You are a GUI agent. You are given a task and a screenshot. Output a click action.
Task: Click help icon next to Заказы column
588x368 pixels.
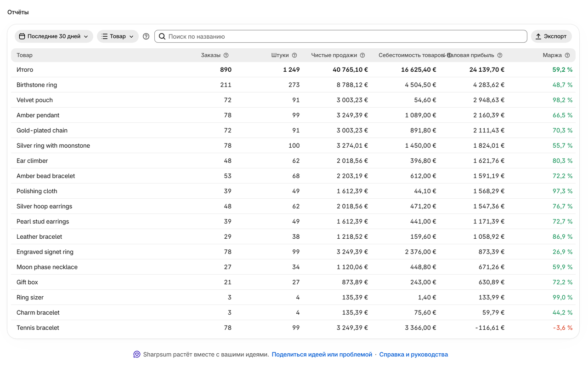click(226, 55)
